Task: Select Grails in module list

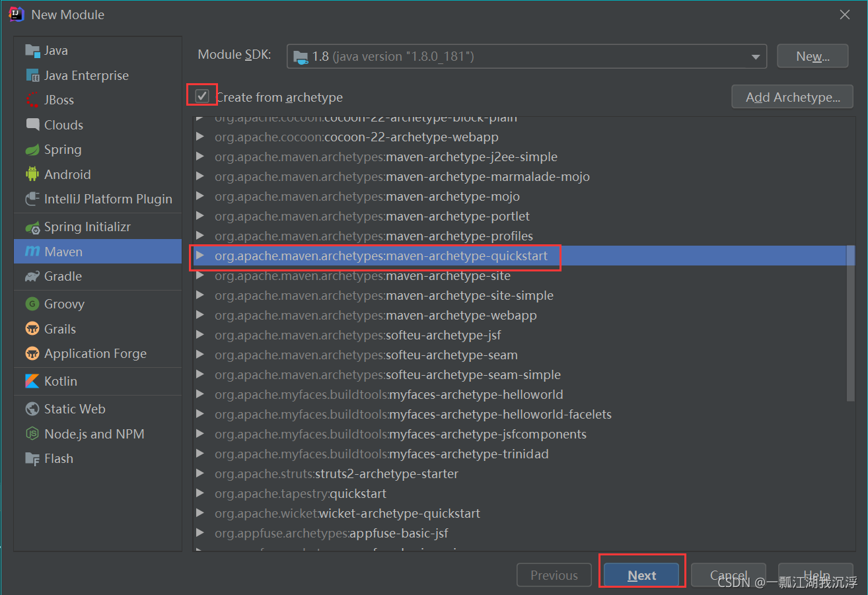Action: pyautogui.click(x=98, y=329)
